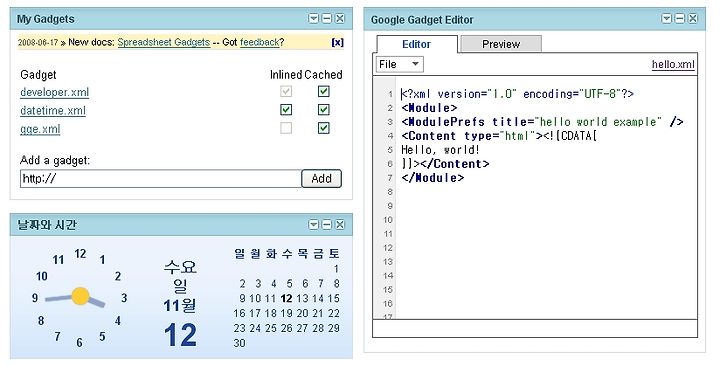720x366 pixels.
Task: Minimize the 날짜와 시간 gadget
Action: pos(326,225)
